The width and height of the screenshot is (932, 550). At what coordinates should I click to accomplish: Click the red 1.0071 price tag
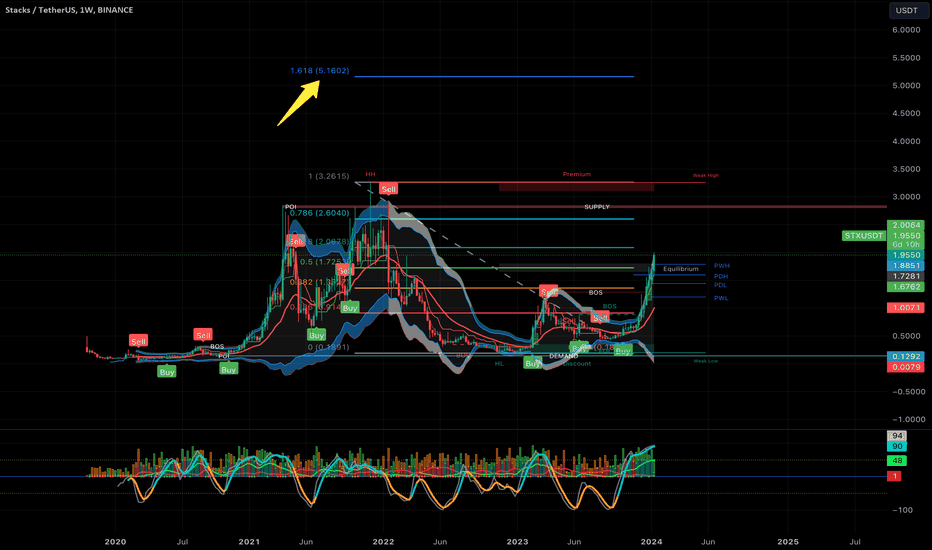pyautogui.click(x=906, y=308)
